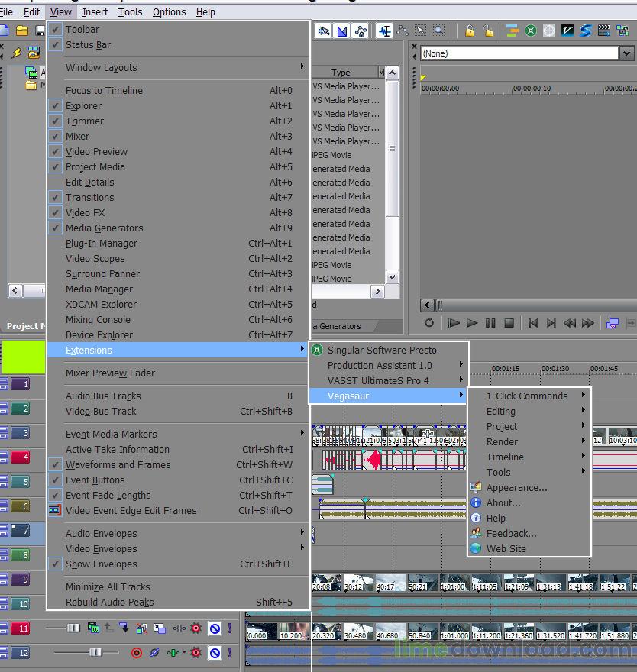
Task: Click the blue S toolbar icon
Action: click(x=586, y=31)
